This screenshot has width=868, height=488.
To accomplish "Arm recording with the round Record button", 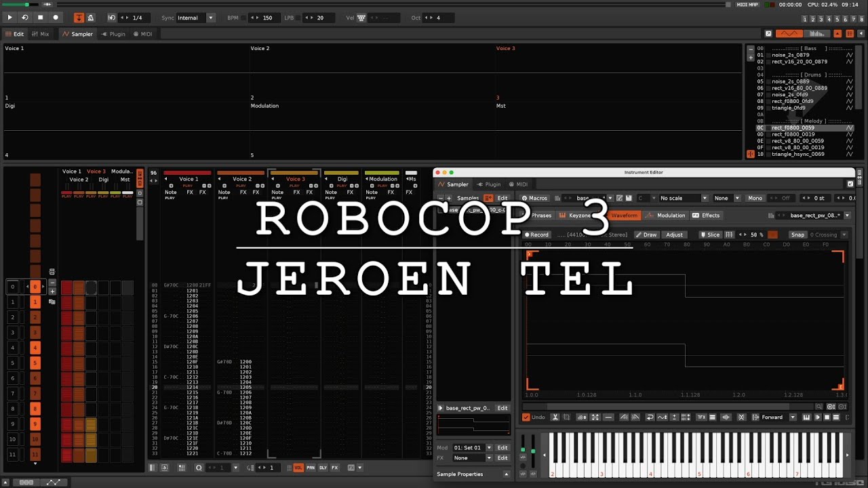I will (56, 18).
